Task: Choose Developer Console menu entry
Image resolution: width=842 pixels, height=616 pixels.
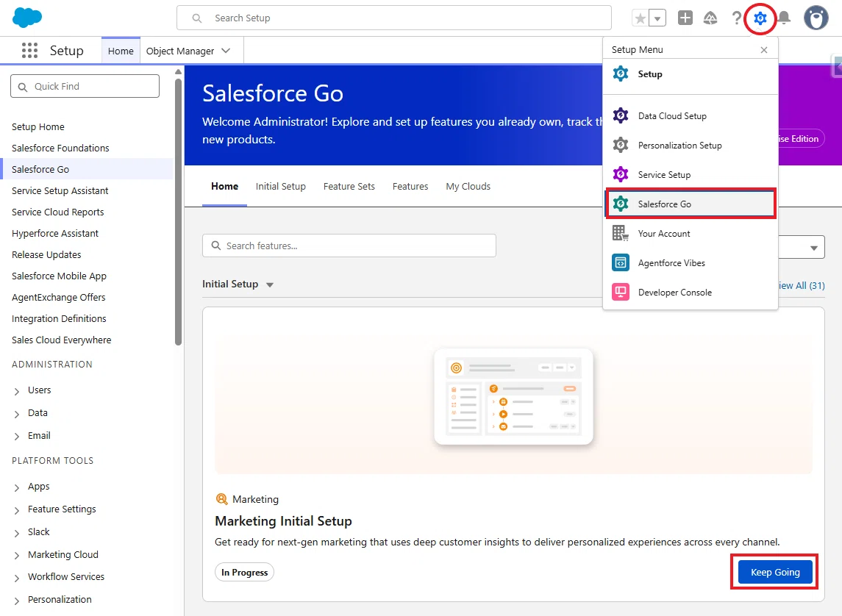Action: 691,293
